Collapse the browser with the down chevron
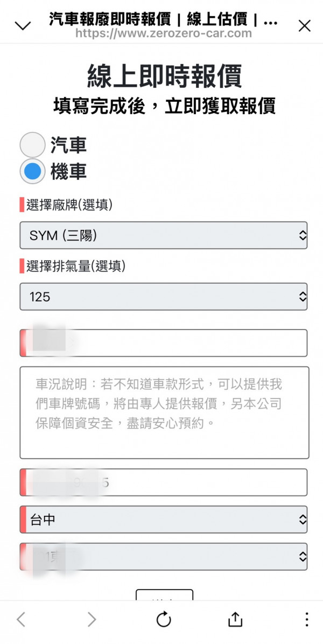Screen dimensions: 323x644 pos(23,26)
